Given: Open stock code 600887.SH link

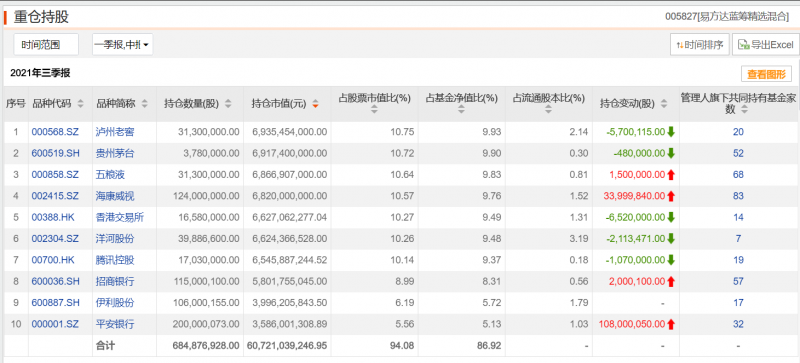Looking at the screenshot, I should pos(55,303).
